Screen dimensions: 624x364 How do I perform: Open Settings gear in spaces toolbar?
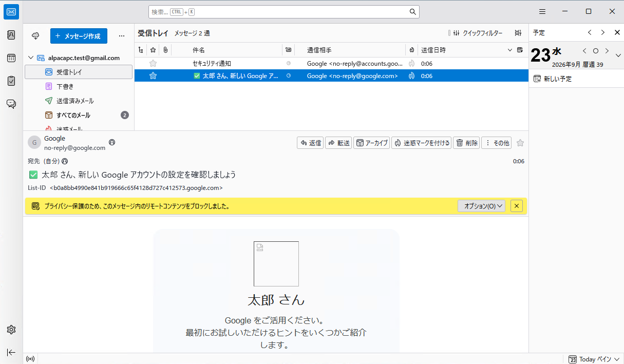pos(11,330)
